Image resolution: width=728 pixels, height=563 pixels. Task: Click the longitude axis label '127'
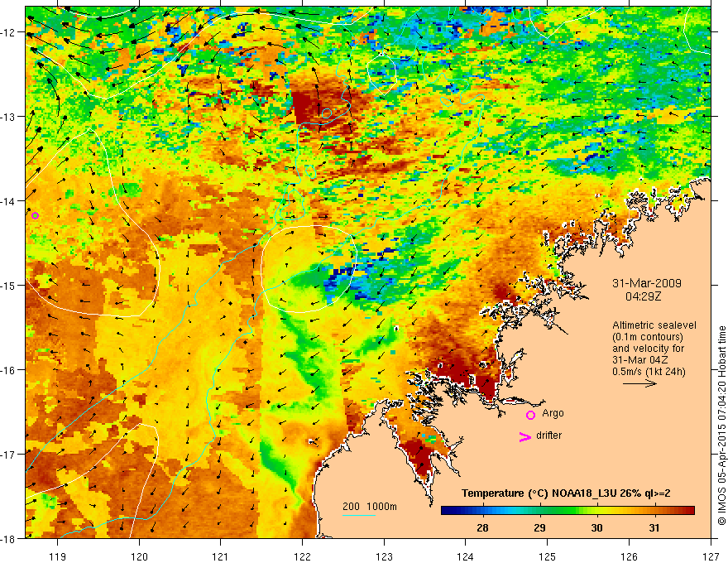click(x=711, y=556)
